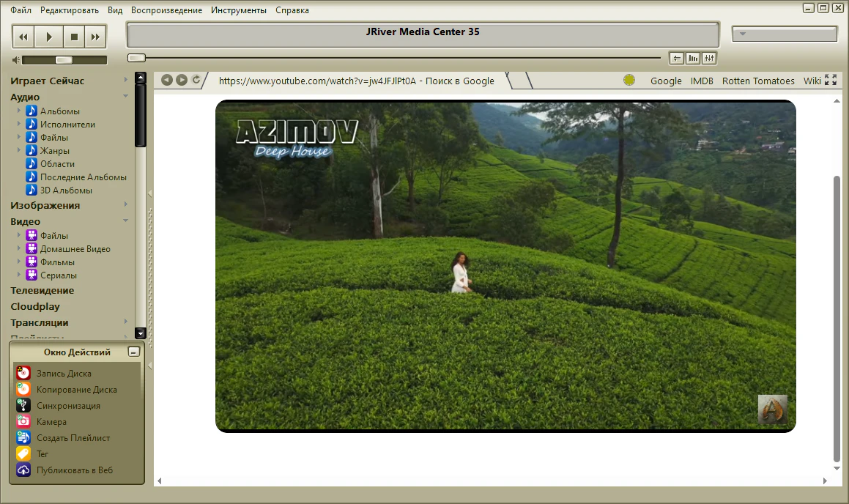
Task: Click the spectrum visualizer bars icon
Action: (x=693, y=59)
